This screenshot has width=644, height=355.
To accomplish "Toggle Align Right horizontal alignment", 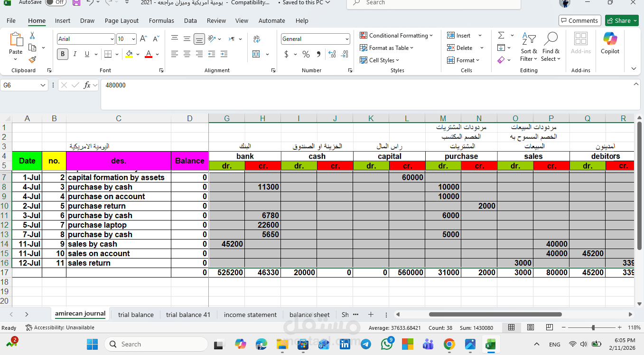I will click(x=199, y=54).
